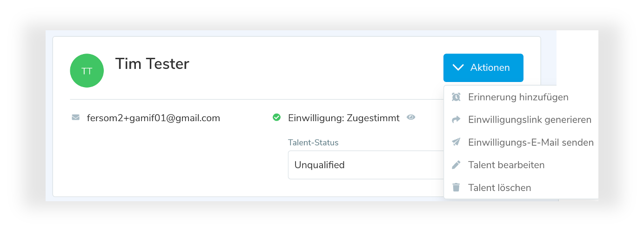Select "Erinnerung hinzufügen" from the menu

pos(518,97)
